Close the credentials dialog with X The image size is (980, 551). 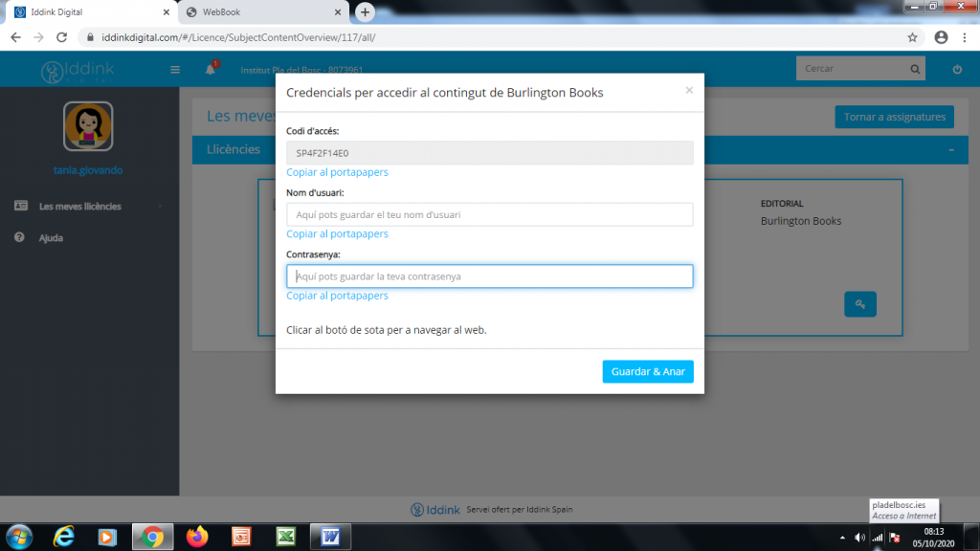[689, 91]
